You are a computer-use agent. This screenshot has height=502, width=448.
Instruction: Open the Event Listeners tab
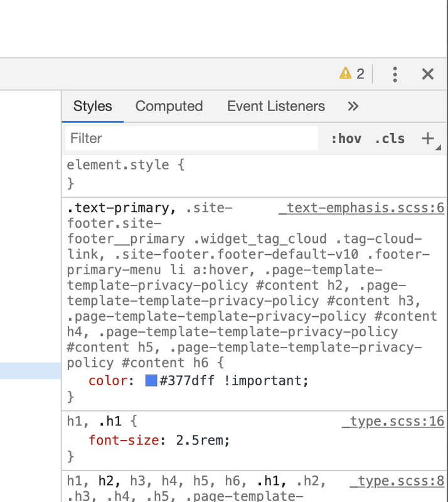point(276,106)
